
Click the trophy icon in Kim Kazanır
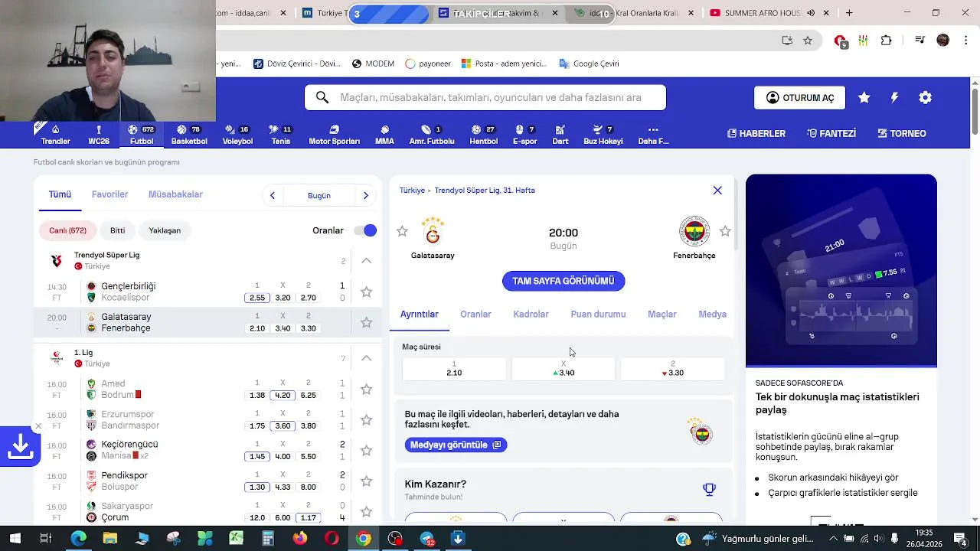pos(709,489)
